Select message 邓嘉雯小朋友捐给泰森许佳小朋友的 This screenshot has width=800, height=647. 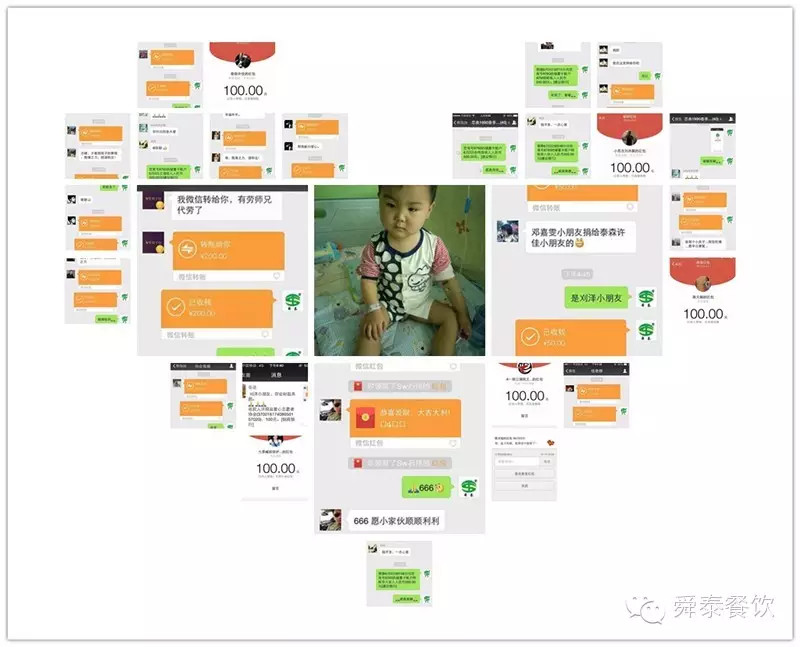coord(578,238)
